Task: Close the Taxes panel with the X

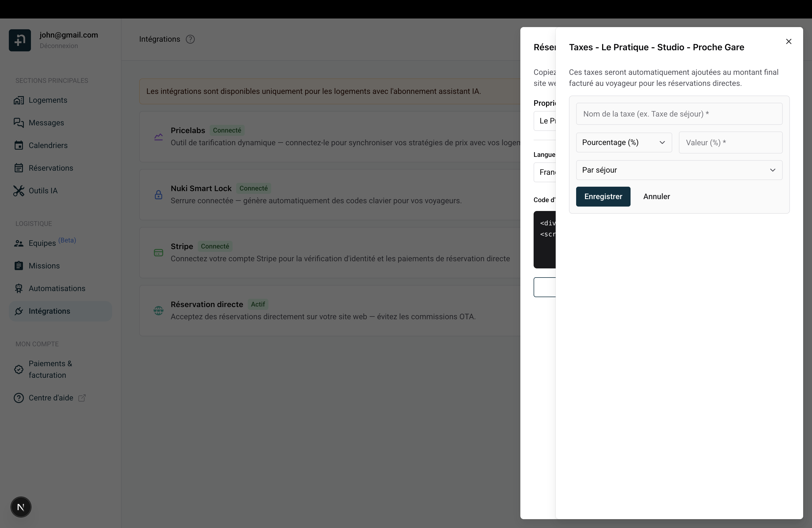Action: (x=789, y=41)
